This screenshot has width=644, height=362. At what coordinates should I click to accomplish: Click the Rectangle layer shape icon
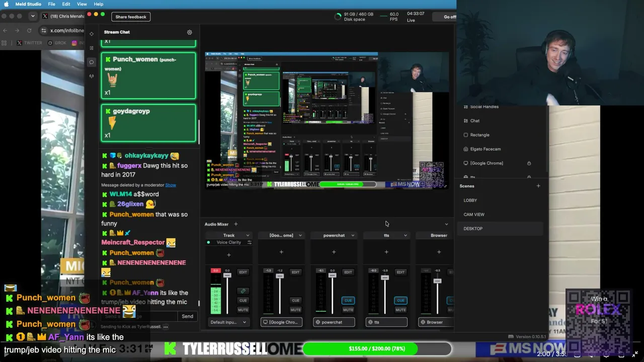coord(465,135)
